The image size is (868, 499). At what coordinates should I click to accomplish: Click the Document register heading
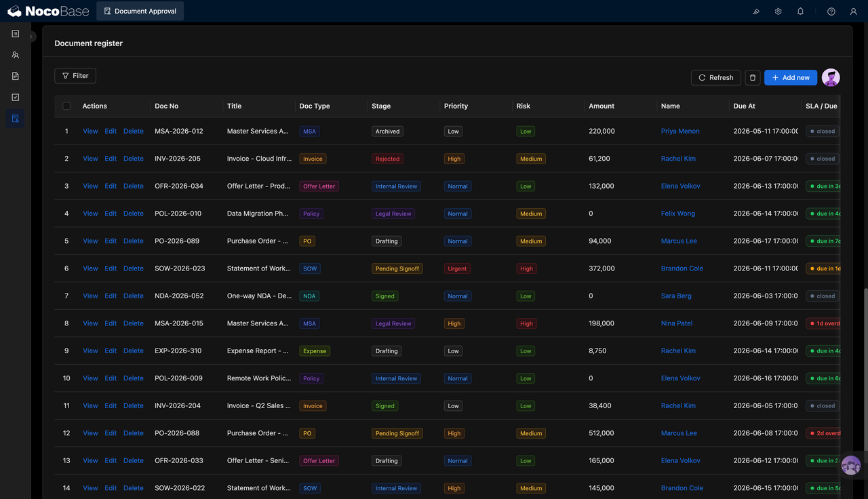(x=89, y=43)
